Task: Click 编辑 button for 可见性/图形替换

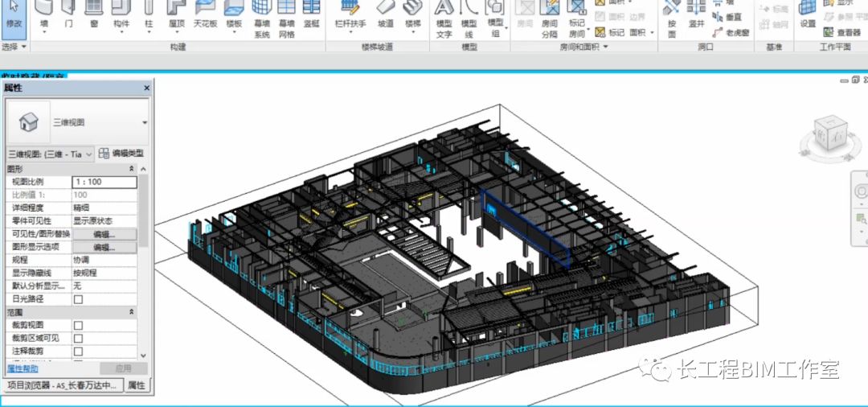Action: (104, 234)
